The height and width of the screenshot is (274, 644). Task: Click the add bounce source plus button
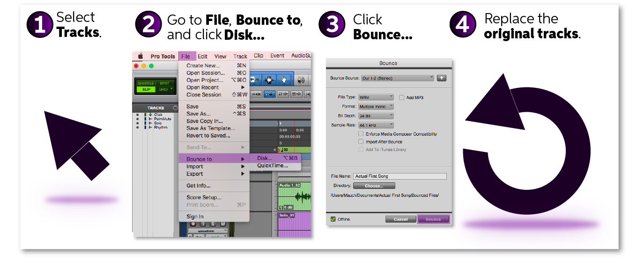click(441, 78)
